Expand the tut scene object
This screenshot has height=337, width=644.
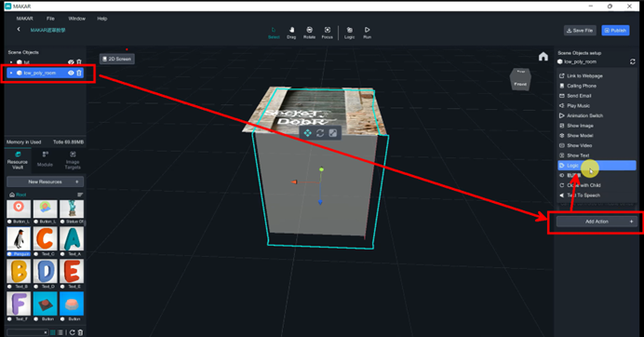[x=11, y=62]
